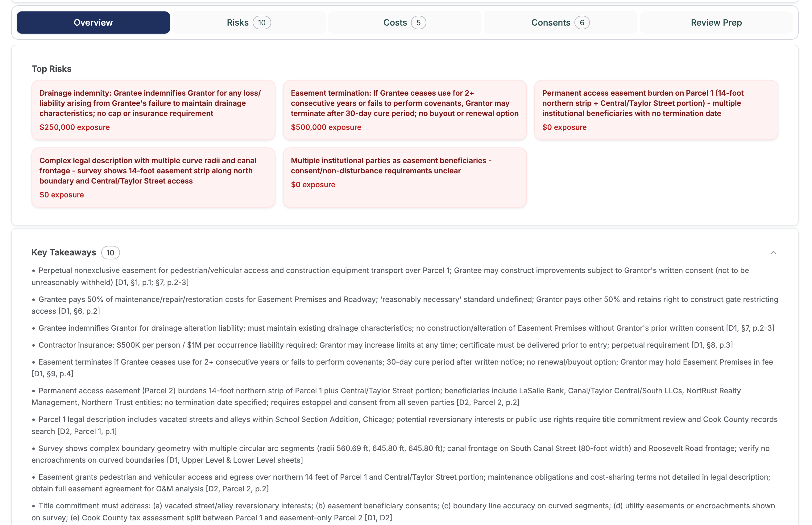Viewport: 812px width, 525px height.
Task: Switch to the Overview tab
Action: (x=93, y=23)
